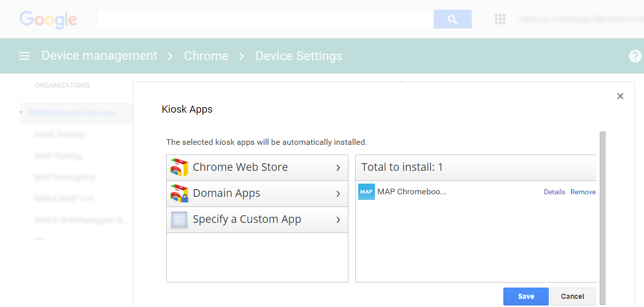
Task: Go to Device management breadcrumb
Action: tap(99, 56)
